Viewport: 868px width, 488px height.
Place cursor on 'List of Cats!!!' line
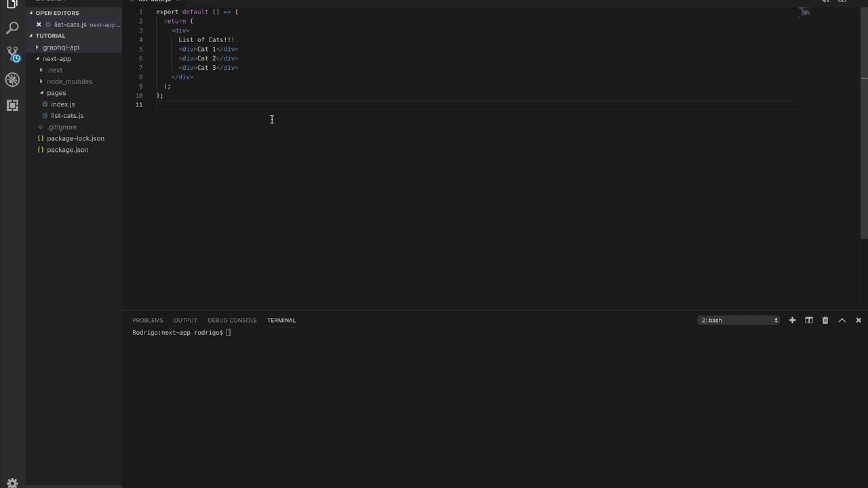click(x=206, y=40)
